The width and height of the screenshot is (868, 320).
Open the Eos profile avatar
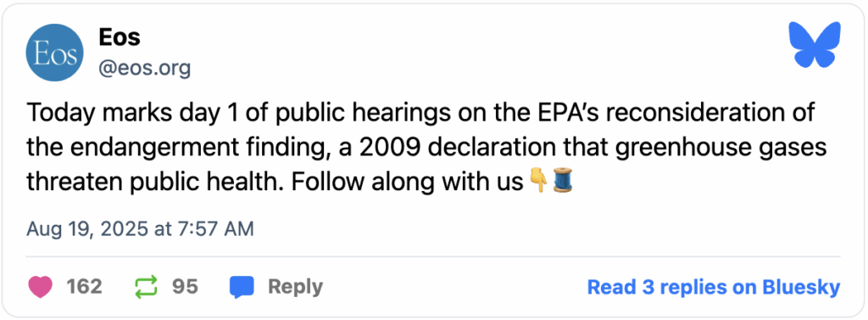[55, 53]
